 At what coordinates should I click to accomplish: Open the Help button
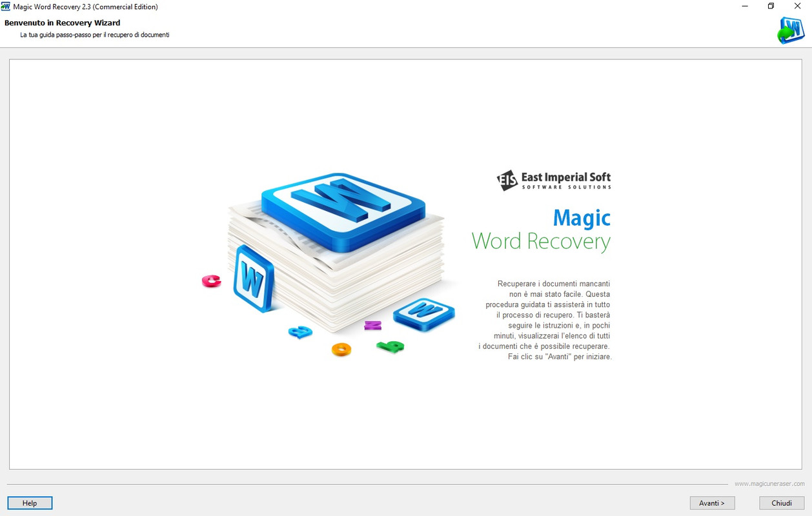(30, 503)
